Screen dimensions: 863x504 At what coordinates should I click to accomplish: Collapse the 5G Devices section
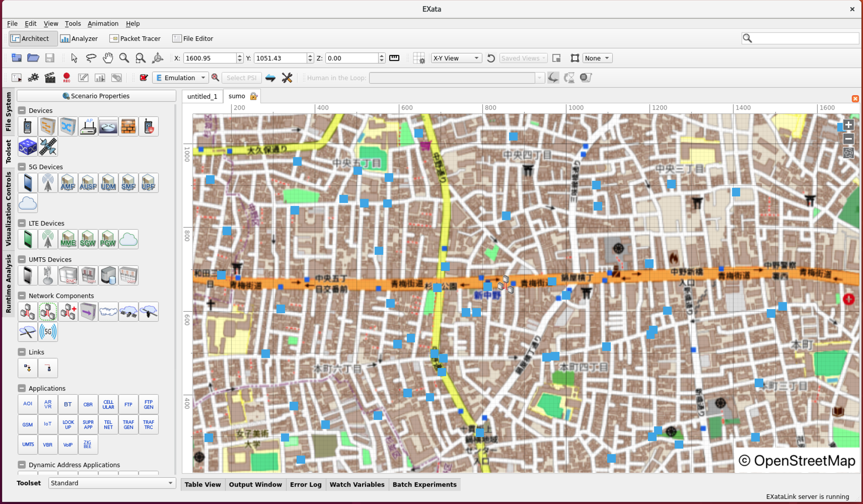click(22, 167)
